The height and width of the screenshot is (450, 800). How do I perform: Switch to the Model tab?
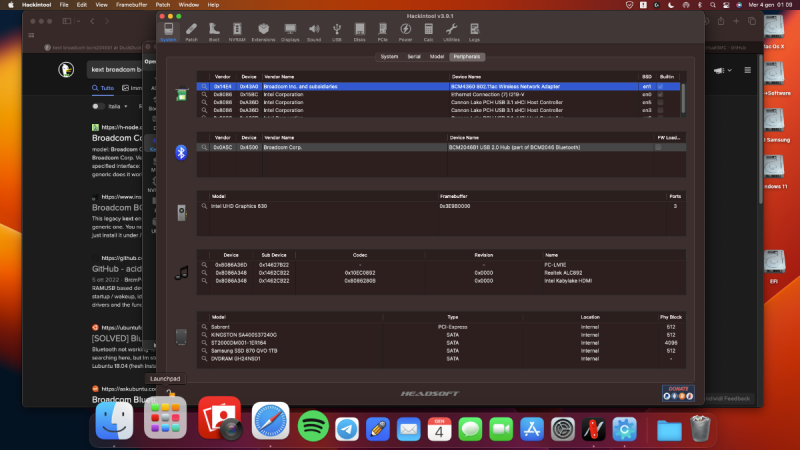(x=437, y=57)
